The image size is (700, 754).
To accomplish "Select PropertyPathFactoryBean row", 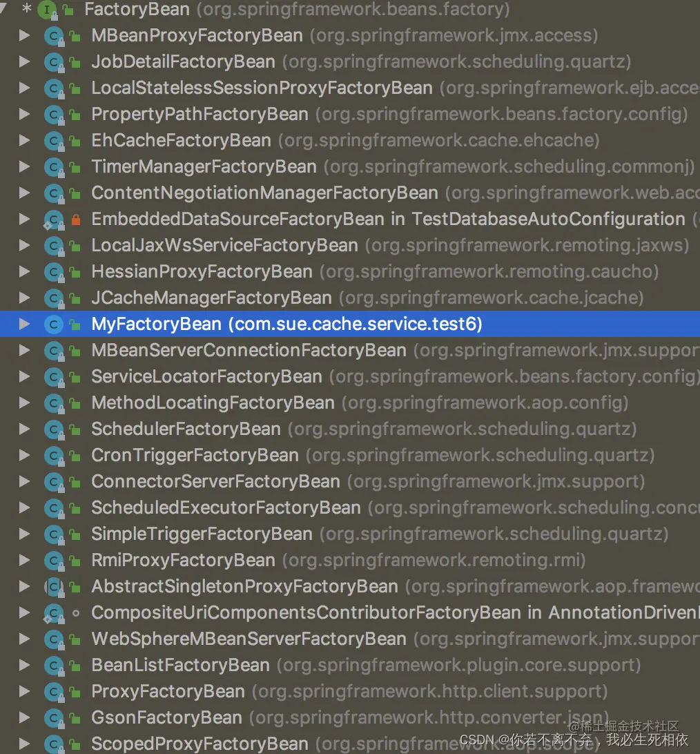I will click(x=350, y=114).
